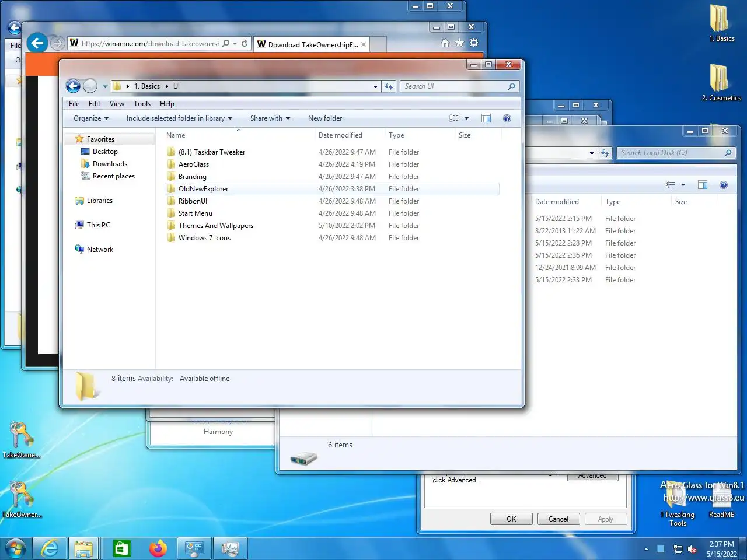Toggle preview pane in UI window
This screenshot has height=560, width=747.
point(486,118)
